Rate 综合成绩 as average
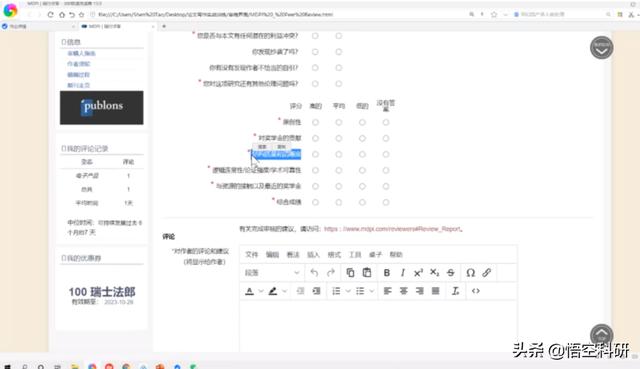The height and width of the screenshot is (369, 640). pyautogui.click(x=339, y=202)
